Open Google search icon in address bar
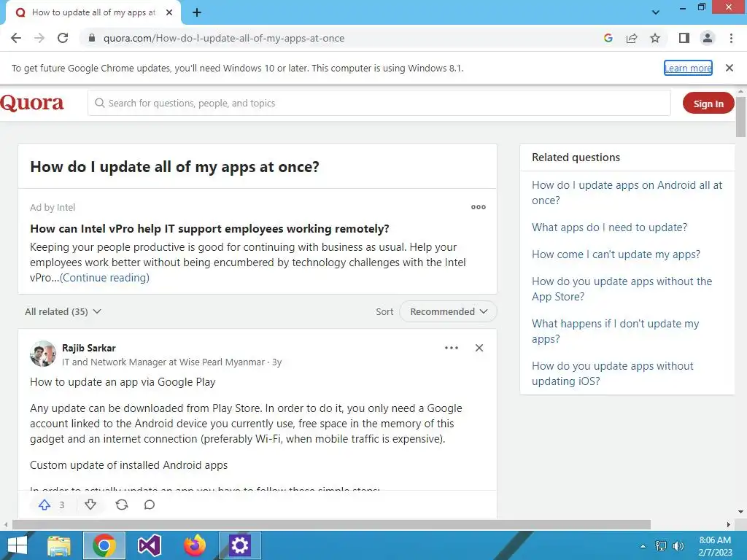The height and width of the screenshot is (560, 747). coord(608,38)
